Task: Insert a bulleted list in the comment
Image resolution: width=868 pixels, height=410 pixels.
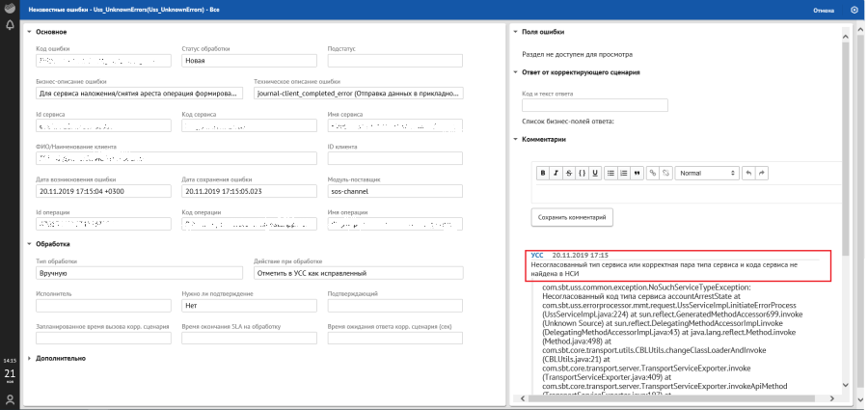Action: (611, 173)
